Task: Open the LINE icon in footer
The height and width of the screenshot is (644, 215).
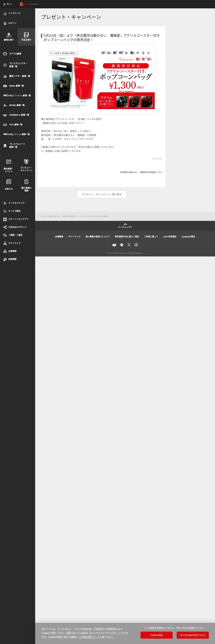Action: pyautogui.click(x=122, y=245)
